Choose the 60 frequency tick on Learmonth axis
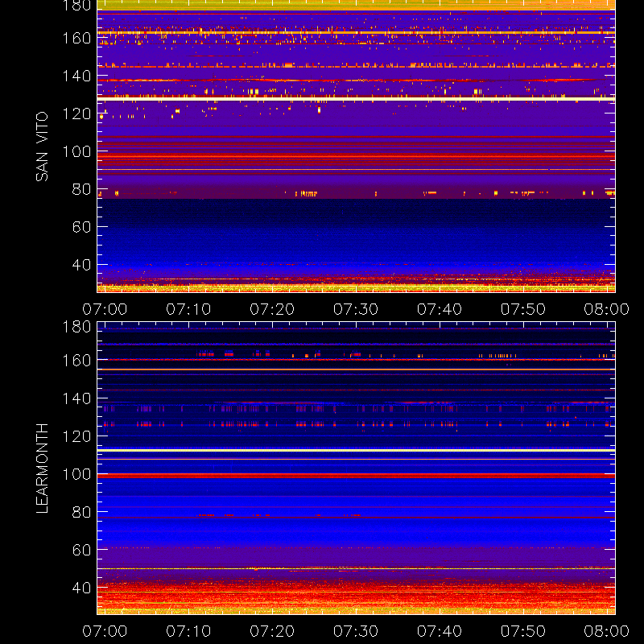644x644 pixels. (x=81, y=550)
